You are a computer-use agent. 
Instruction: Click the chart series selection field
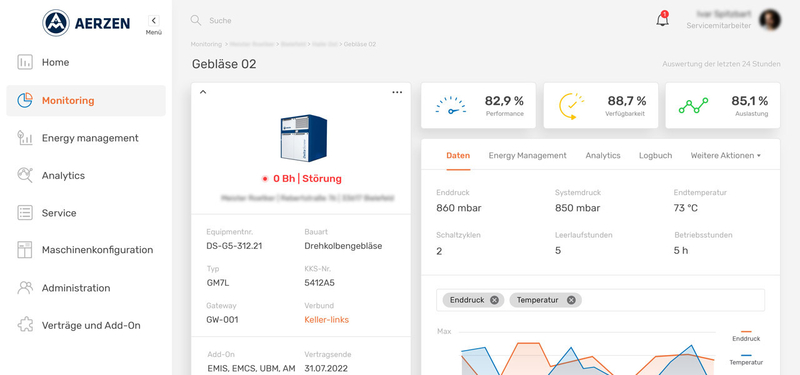pyautogui.click(x=601, y=300)
